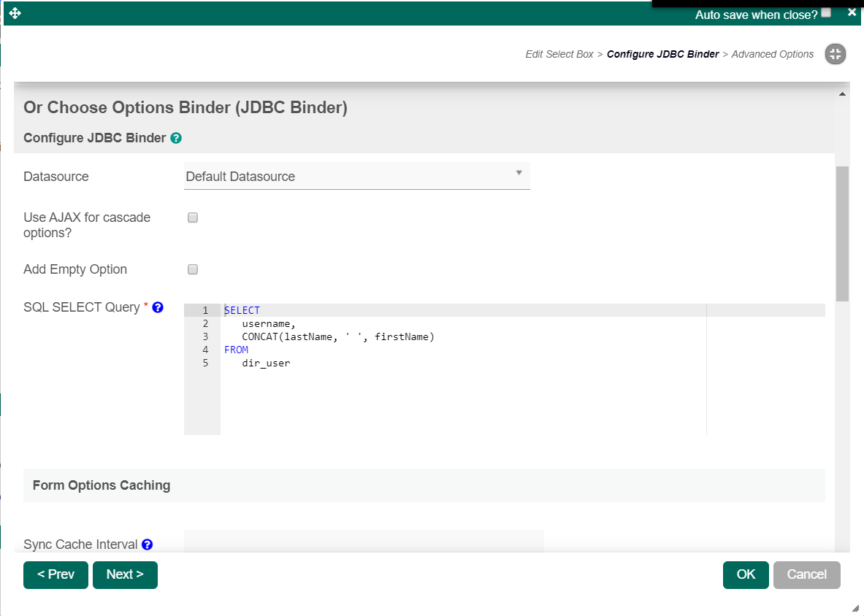Click inside the Sync Cache Interval field
The image size is (864, 616).
(x=364, y=542)
